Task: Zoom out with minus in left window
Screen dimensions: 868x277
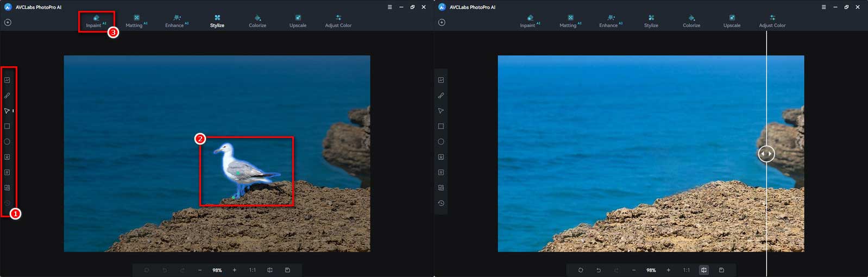Action: click(x=200, y=270)
